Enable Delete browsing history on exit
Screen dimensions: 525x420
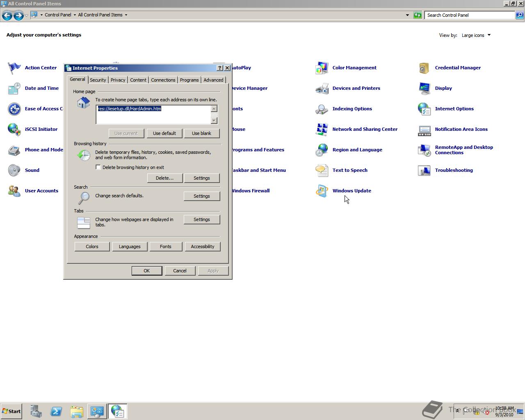[x=98, y=167]
